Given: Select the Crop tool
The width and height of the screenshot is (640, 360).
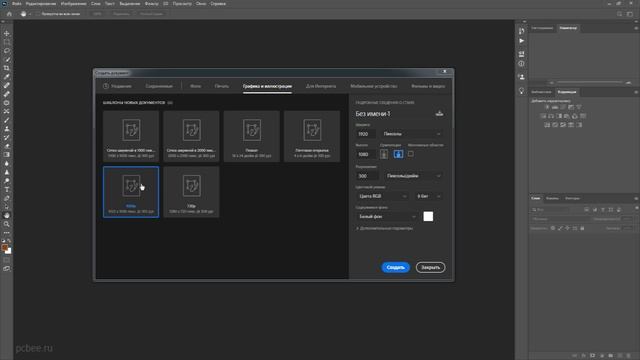Looking at the screenshot, I should [7, 68].
